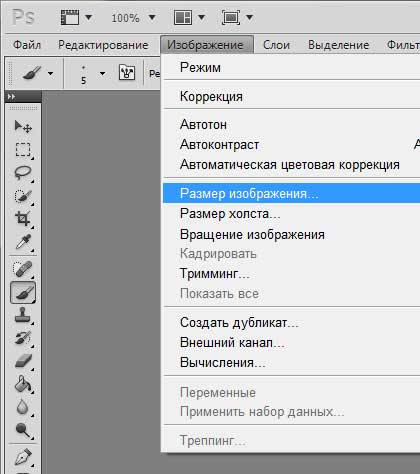
Task: Expand the Arrange Documents dropdown arrow
Action: 201,17
